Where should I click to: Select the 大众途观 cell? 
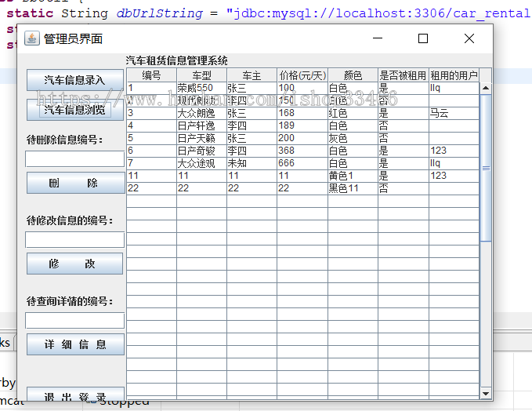point(201,163)
